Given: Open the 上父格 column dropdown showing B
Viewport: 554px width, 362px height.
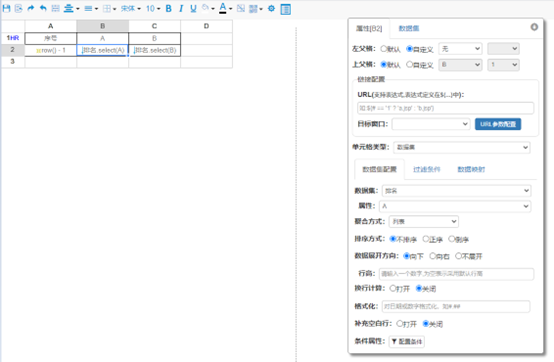Looking at the screenshot, I should pyautogui.click(x=460, y=65).
